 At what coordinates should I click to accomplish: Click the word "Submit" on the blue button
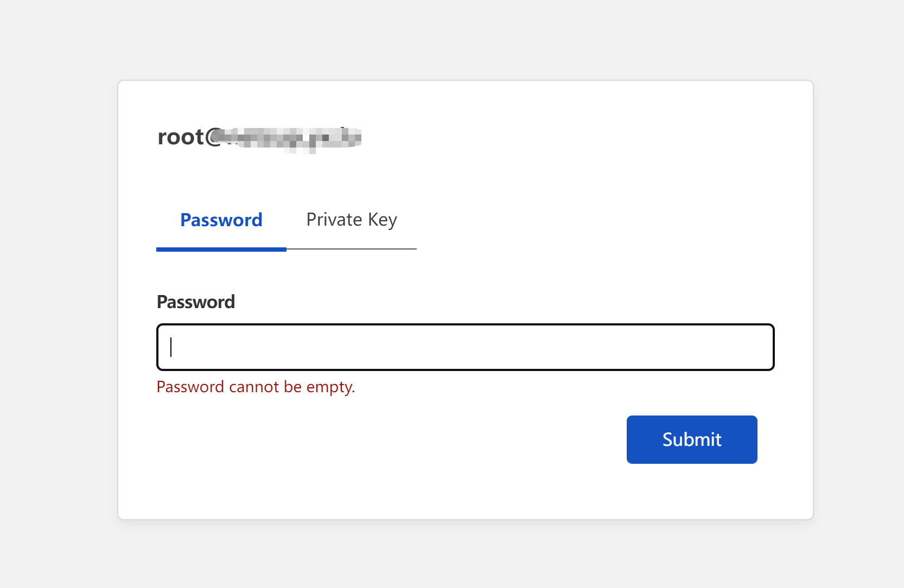click(692, 439)
